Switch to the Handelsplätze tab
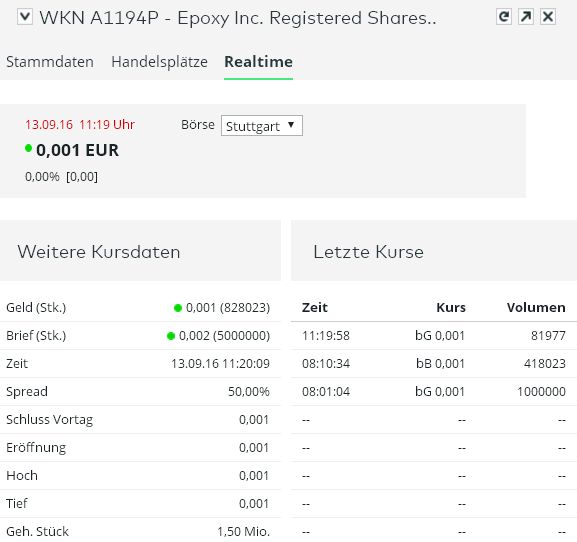The width and height of the screenshot is (577, 542). point(159,62)
